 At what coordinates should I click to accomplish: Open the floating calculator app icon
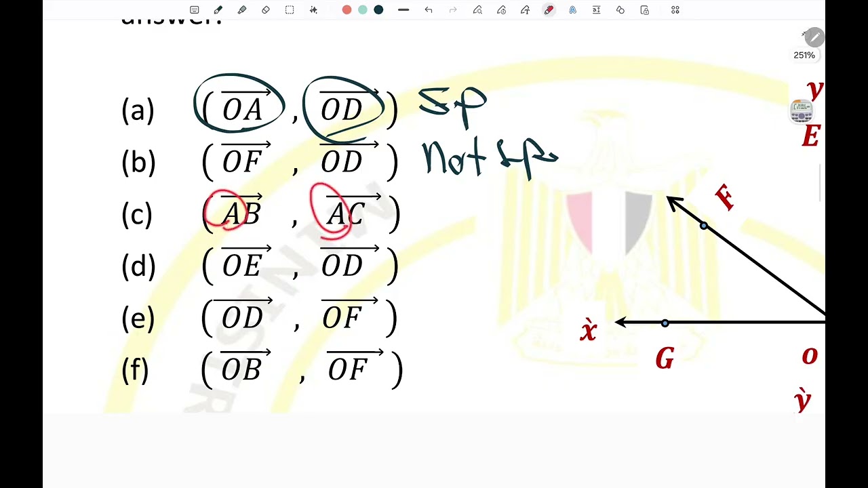tap(802, 110)
